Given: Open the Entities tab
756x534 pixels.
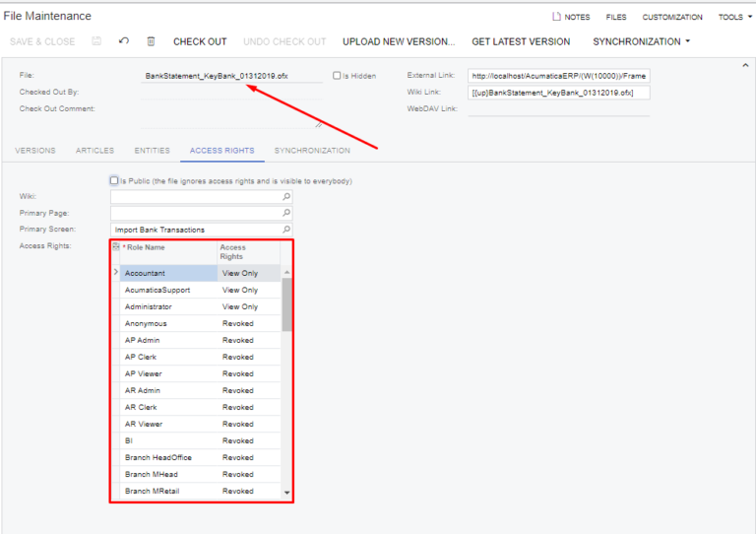Looking at the screenshot, I should (152, 151).
